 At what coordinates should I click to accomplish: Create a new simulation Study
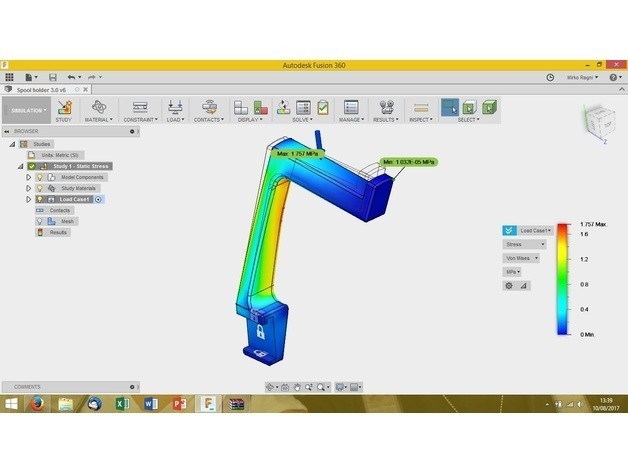pos(64,107)
